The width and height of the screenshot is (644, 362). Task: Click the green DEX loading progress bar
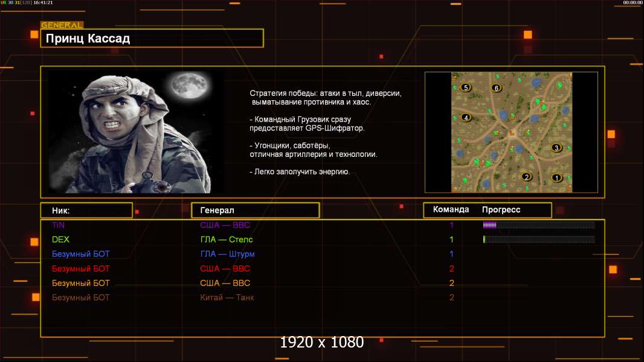click(x=538, y=240)
